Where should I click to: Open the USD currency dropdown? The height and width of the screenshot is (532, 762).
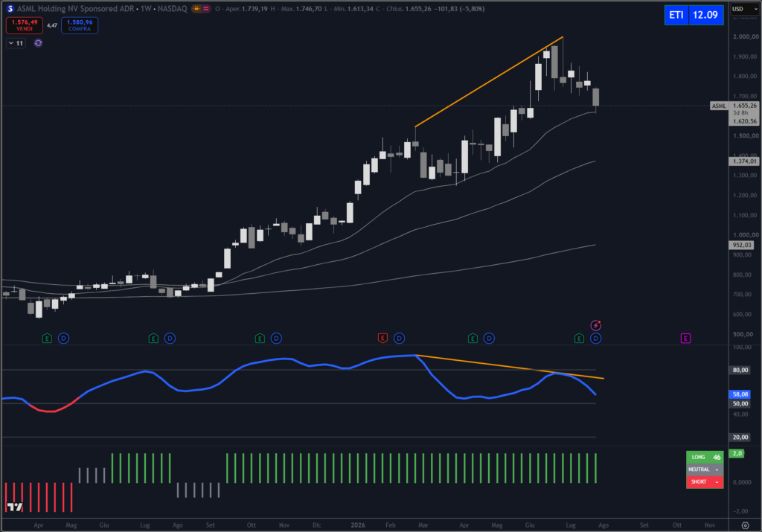pyautogui.click(x=744, y=9)
